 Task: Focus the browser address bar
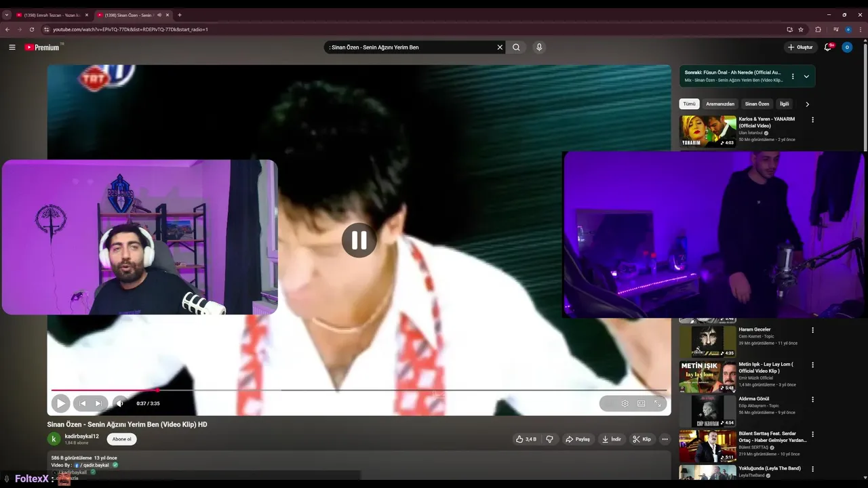[x=407, y=29]
